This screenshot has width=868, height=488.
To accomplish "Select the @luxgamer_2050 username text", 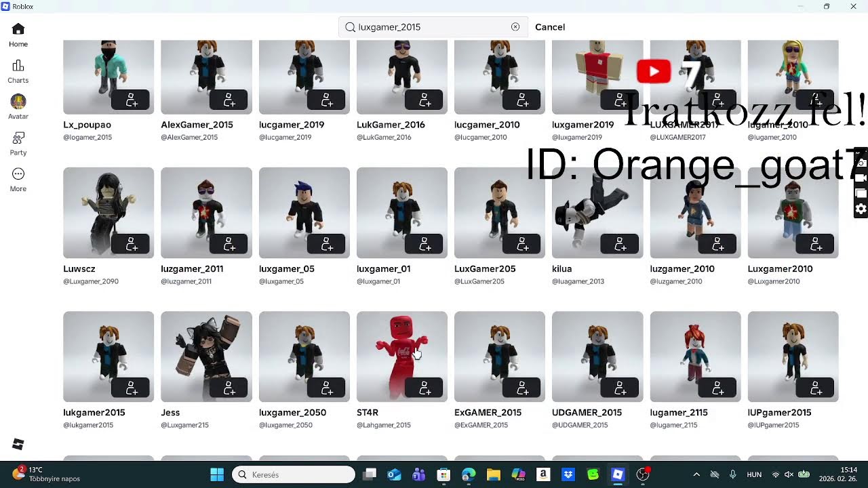I will [285, 425].
